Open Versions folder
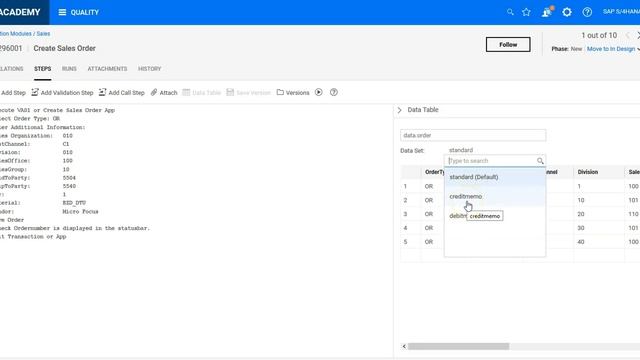640x360 pixels. [x=293, y=93]
